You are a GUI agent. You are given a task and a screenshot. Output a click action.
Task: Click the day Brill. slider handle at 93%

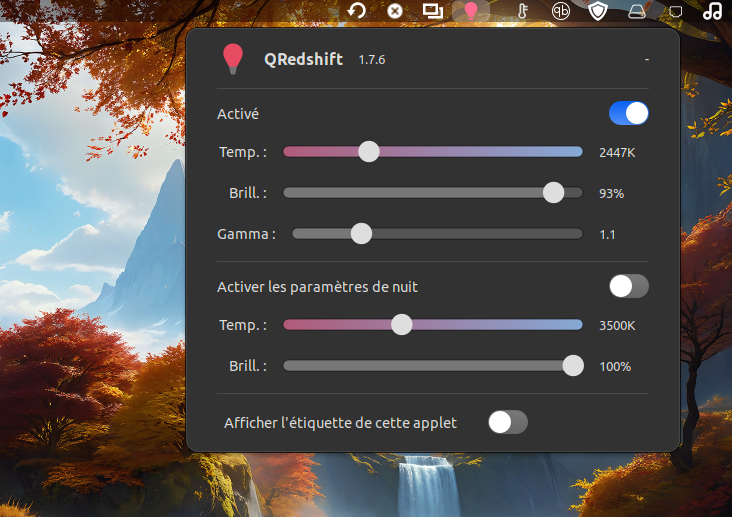(x=553, y=193)
